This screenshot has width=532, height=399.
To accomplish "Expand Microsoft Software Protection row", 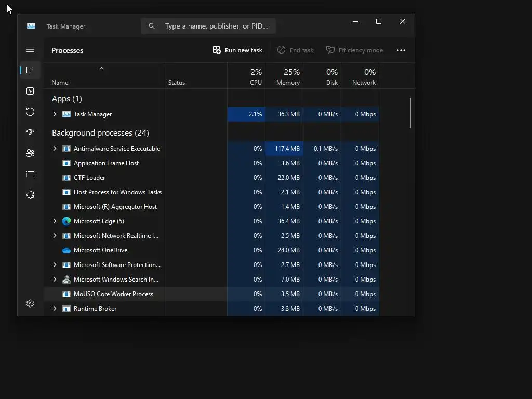I will pyautogui.click(x=55, y=264).
